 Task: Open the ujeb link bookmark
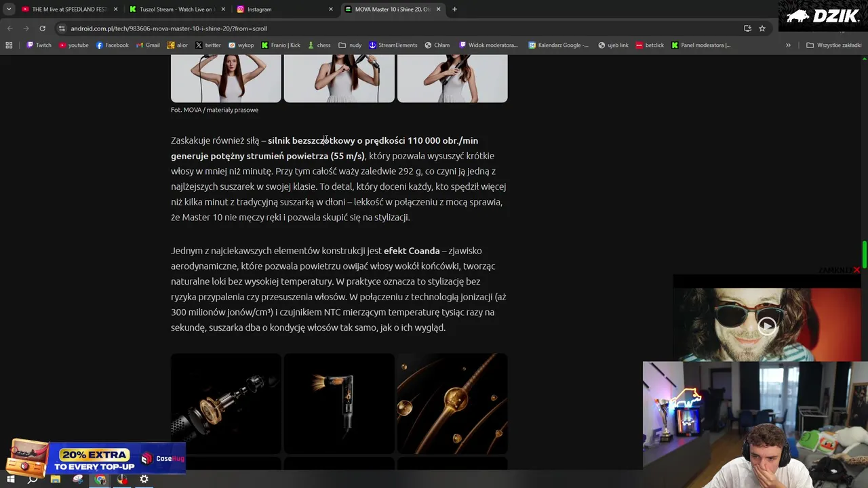pos(613,45)
